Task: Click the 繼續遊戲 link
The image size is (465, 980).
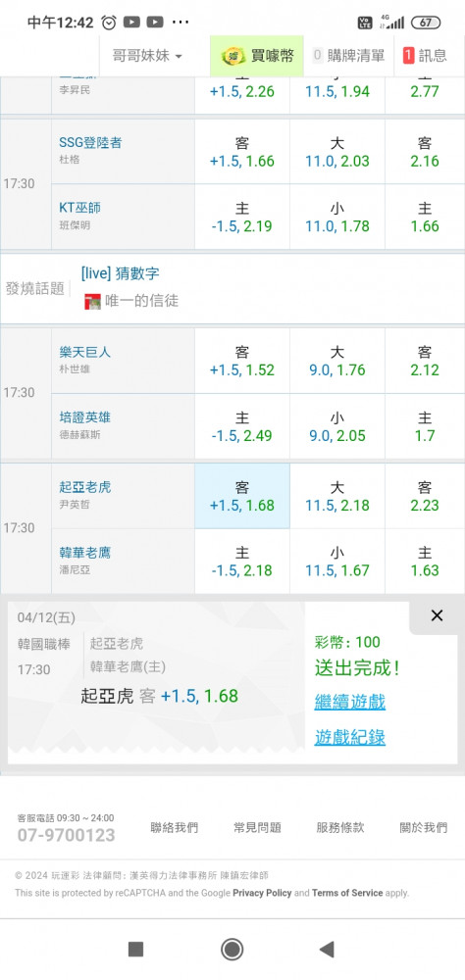Action: coord(350,702)
